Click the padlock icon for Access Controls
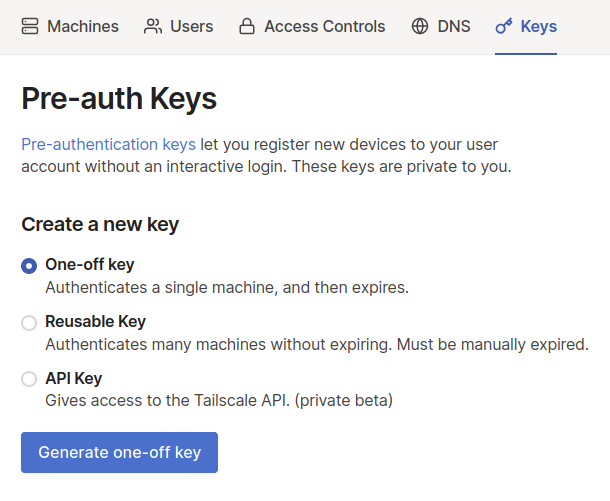 pyautogui.click(x=247, y=27)
